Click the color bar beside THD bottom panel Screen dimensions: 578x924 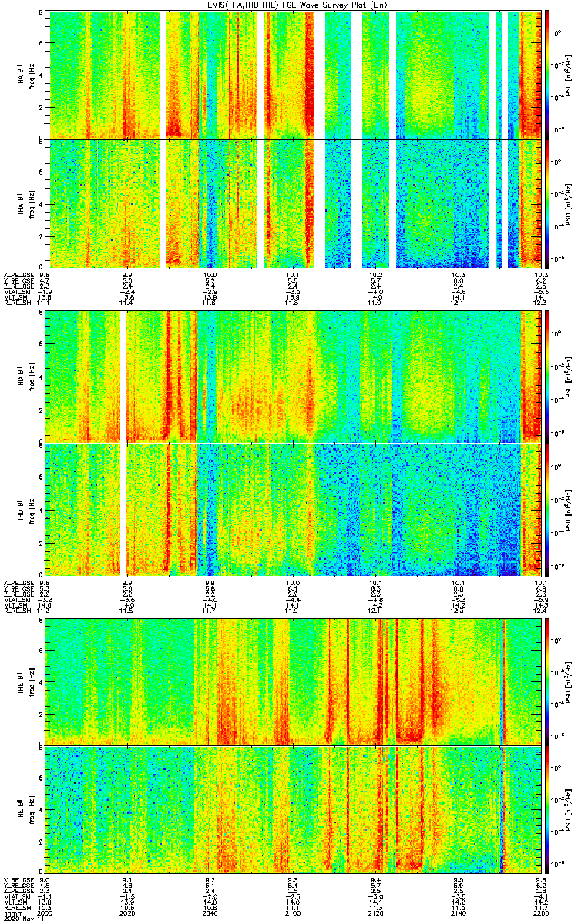tap(548, 510)
